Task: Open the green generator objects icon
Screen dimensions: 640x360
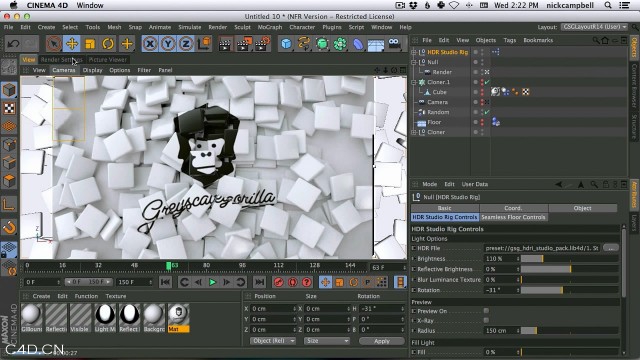Action: point(322,44)
